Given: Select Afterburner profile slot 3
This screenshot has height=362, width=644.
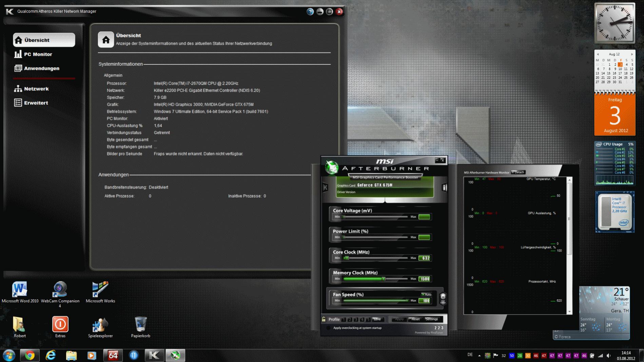Looking at the screenshot, I should click(x=356, y=319).
